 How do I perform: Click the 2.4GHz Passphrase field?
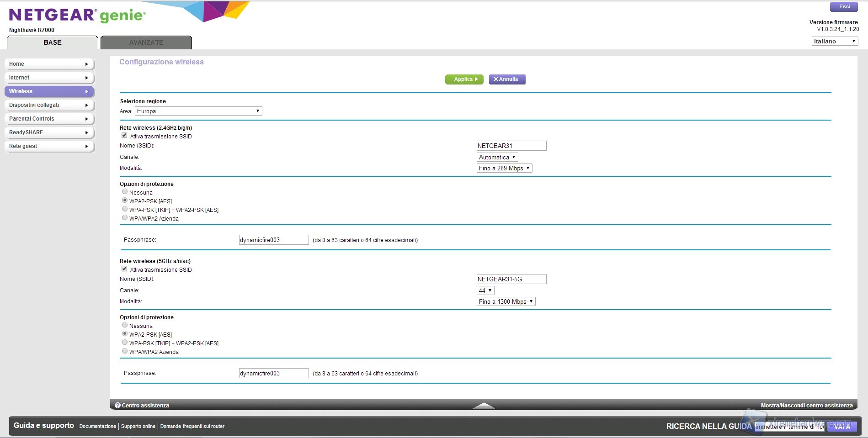(273, 240)
